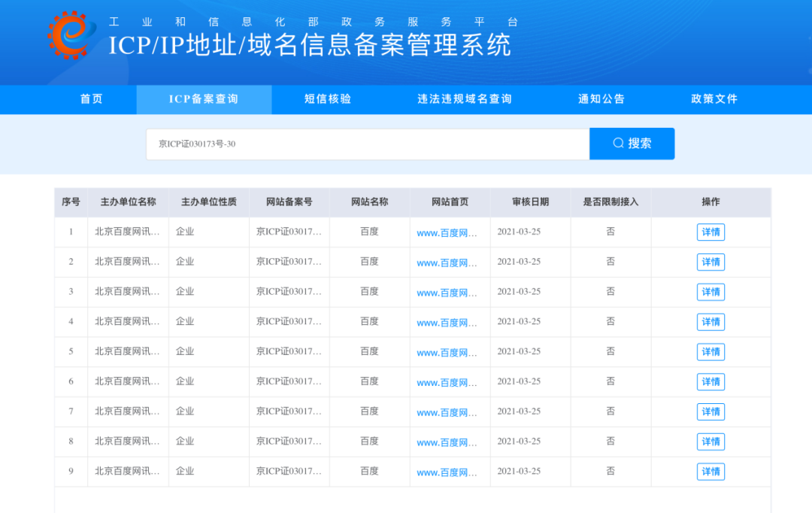Click the magnifier icon in search button
Viewport: 812px width, 513px height.
tap(618, 143)
